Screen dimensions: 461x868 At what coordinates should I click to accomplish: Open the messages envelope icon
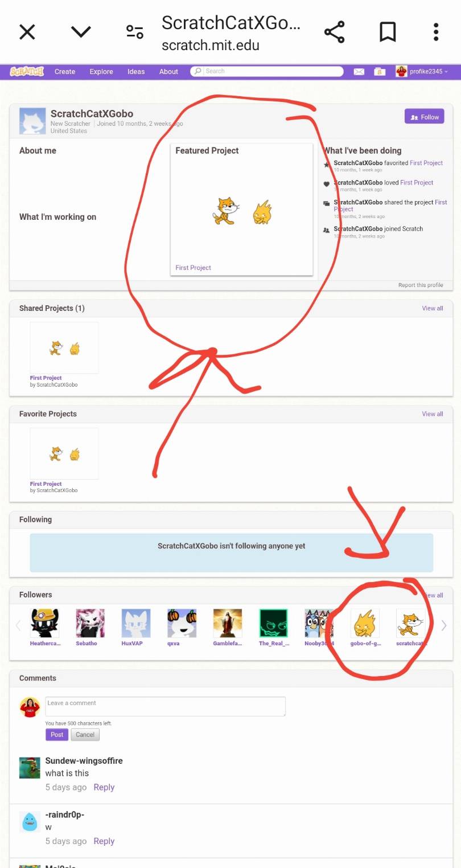click(x=359, y=71)
